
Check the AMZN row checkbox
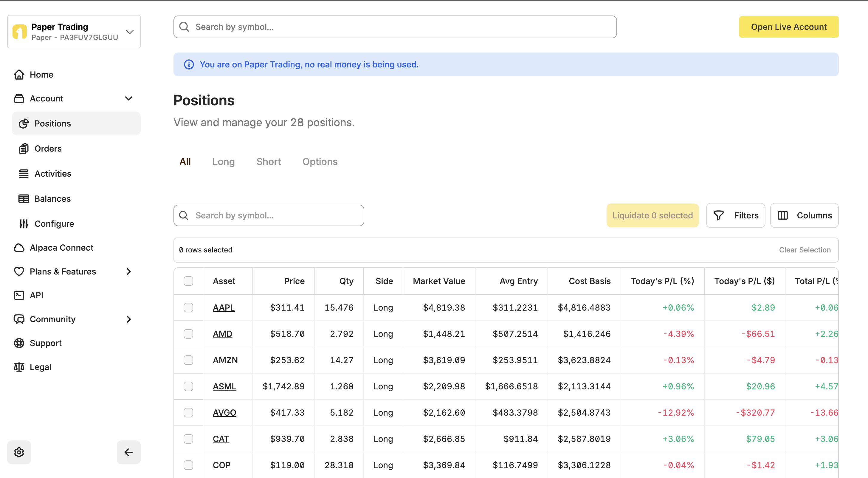[x=188, y=360]
